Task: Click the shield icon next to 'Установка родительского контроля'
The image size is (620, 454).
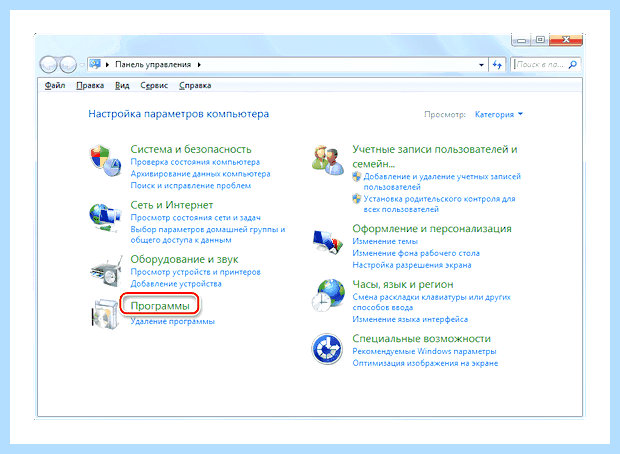Action: tap(357, 199)
